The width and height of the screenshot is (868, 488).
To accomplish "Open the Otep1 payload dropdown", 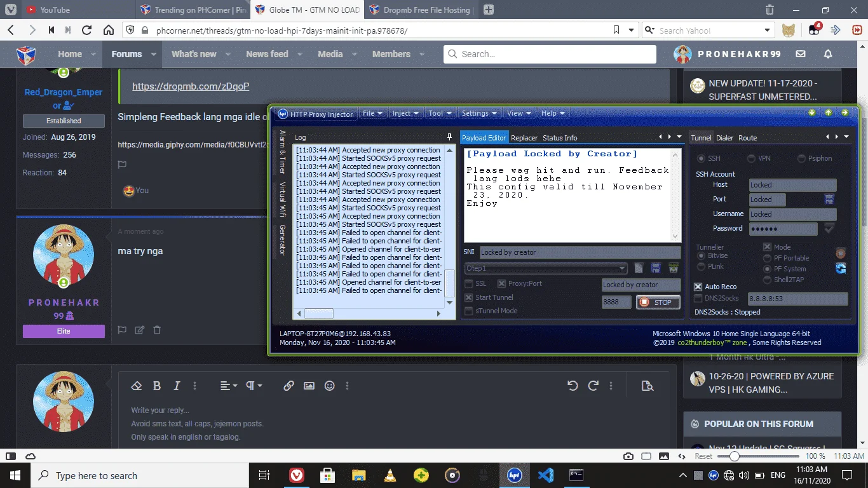I will pyautogui.click(x=546, y=268).
